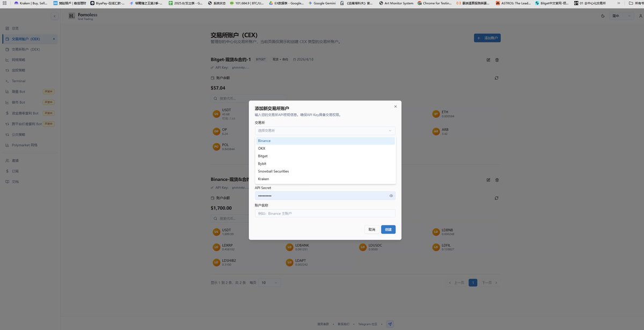Select OKX in exchange dropdown list
Image resolution: width=644 pixels, height=330 pixels.
[x=325, y=148]
